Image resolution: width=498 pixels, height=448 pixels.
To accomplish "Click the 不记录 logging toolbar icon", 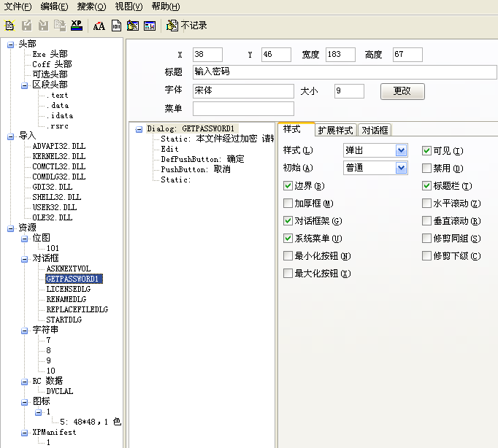I will pyautogui.click(x=187, y=26).
